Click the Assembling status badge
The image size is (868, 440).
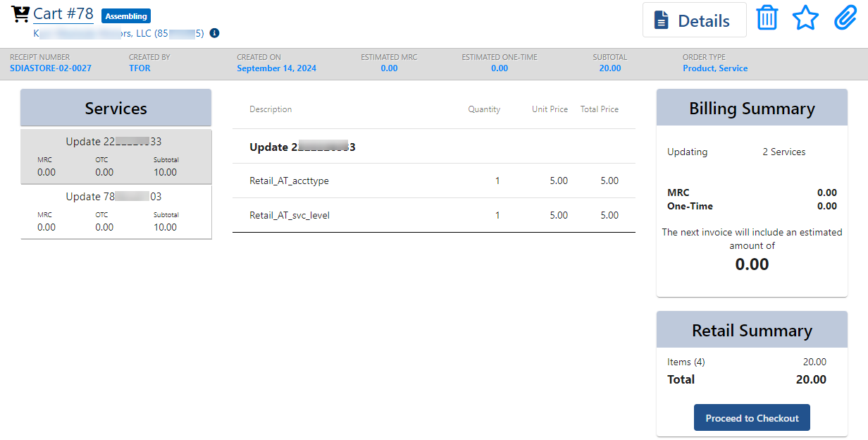[x=126, y=16]
